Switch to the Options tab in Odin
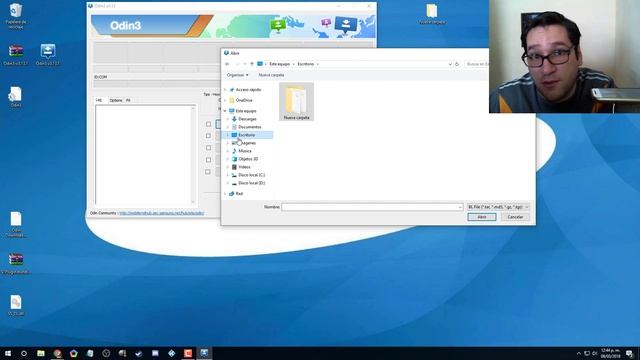This screenshot has width=640, height=360. pos(116,100)
